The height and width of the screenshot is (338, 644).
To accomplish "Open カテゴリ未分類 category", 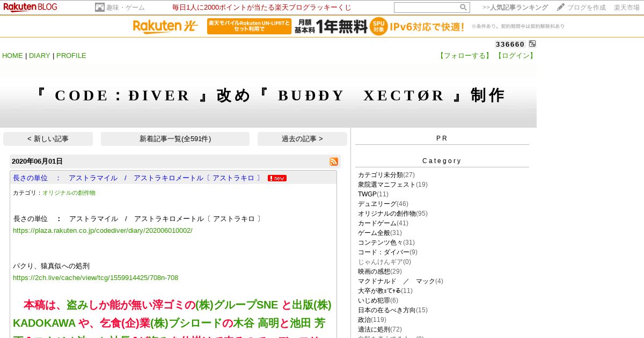I will pyautogui.click(x=380, y=175).
